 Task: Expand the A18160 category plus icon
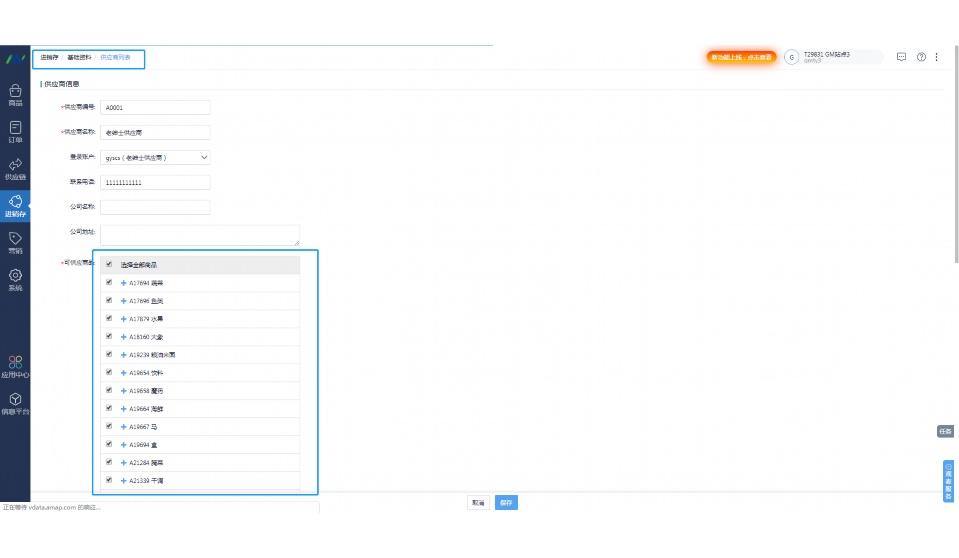click(x=123, y=337)
